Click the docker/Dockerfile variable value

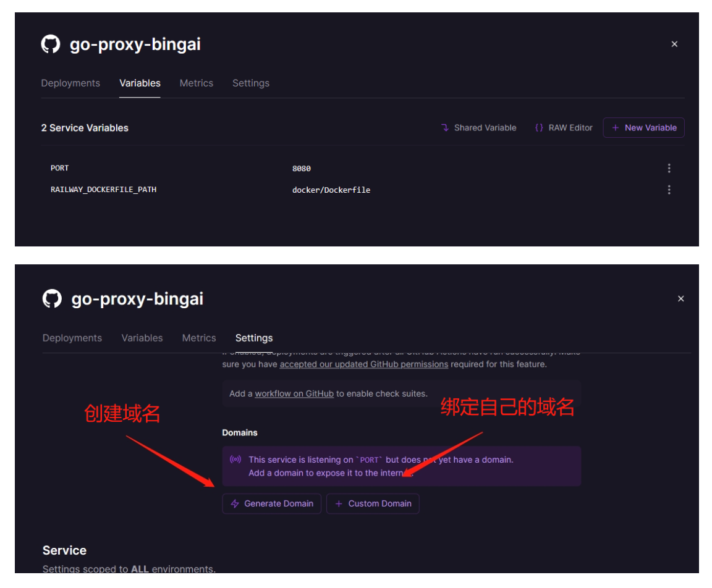pyautogui.click(x=331, y=190)
